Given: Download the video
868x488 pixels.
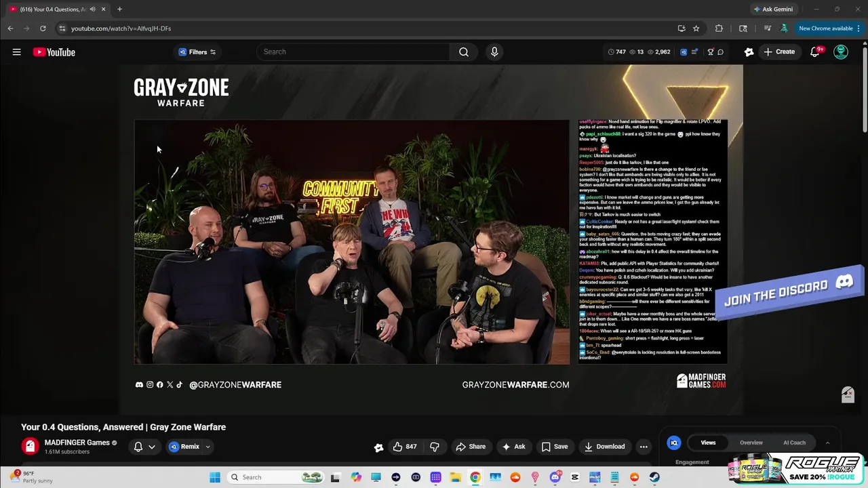Looking at the screenshot, I should pyautogui.click(x=605, y=447).
